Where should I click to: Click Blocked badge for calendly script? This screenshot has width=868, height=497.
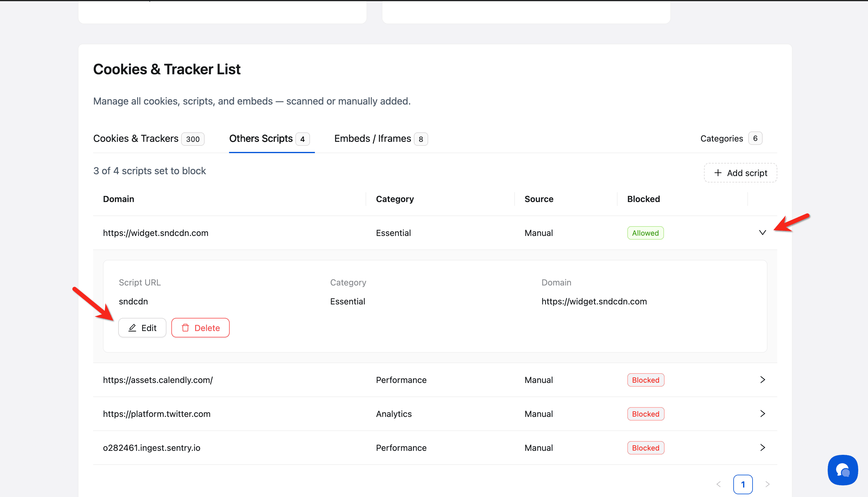[645, 380]
